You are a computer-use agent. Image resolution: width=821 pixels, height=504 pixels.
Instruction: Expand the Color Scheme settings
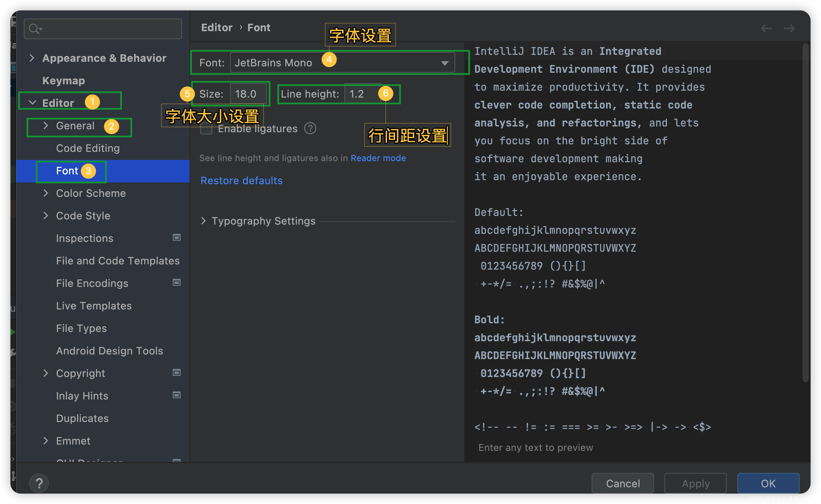(x=46, y=193)
